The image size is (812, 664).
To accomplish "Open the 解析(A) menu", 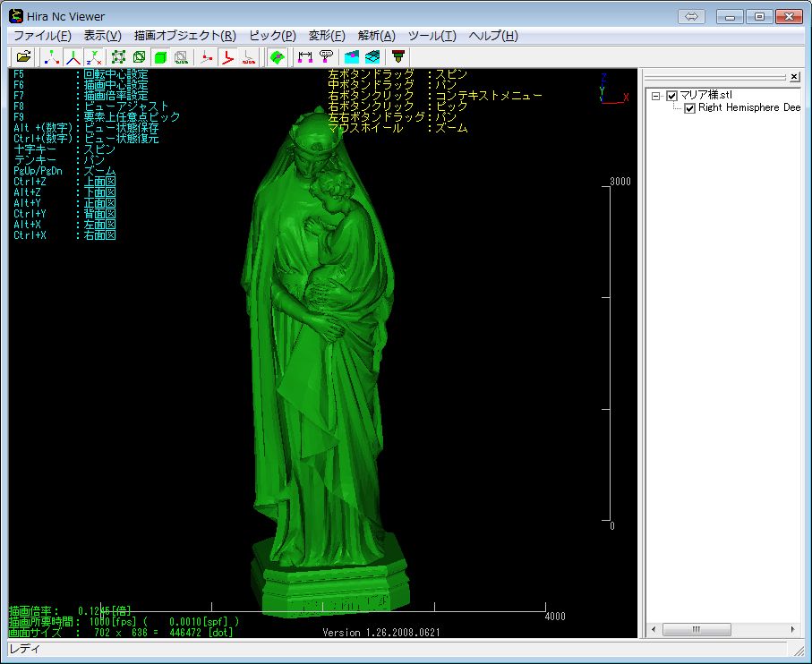I will click(x=377, y=36).
